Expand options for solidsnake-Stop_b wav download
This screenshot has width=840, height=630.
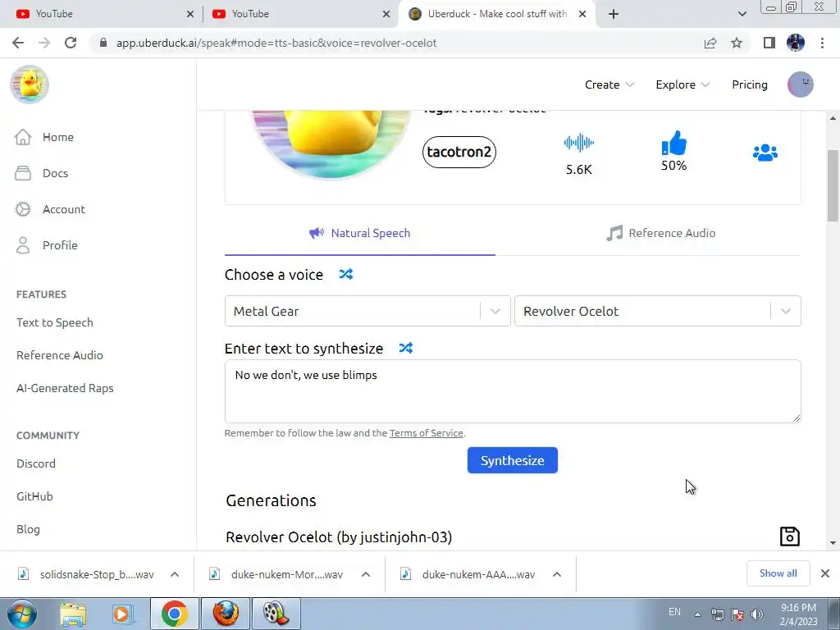(x=175, y=574)
